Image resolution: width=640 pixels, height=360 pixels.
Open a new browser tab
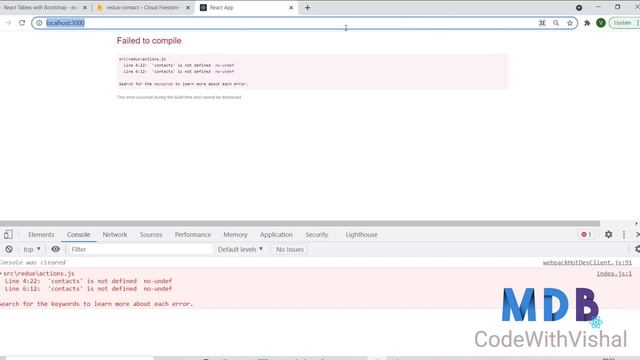(307, 7)
